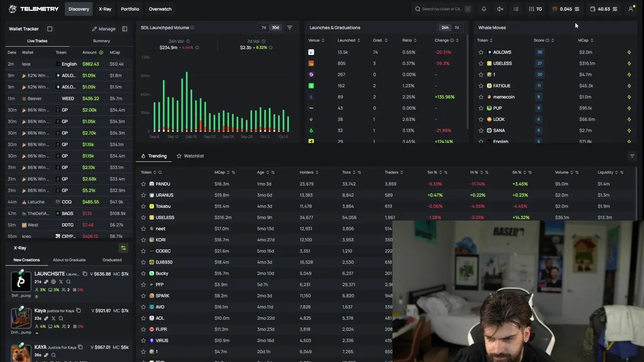Viewport: 644px width, 362px height.
Task: Quick-buy USELESS lightning icon in Whale Moves
Action: (x=629, y=63)
